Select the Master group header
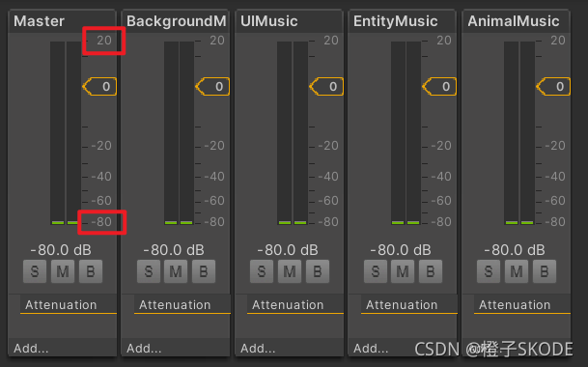 point(62,21)
